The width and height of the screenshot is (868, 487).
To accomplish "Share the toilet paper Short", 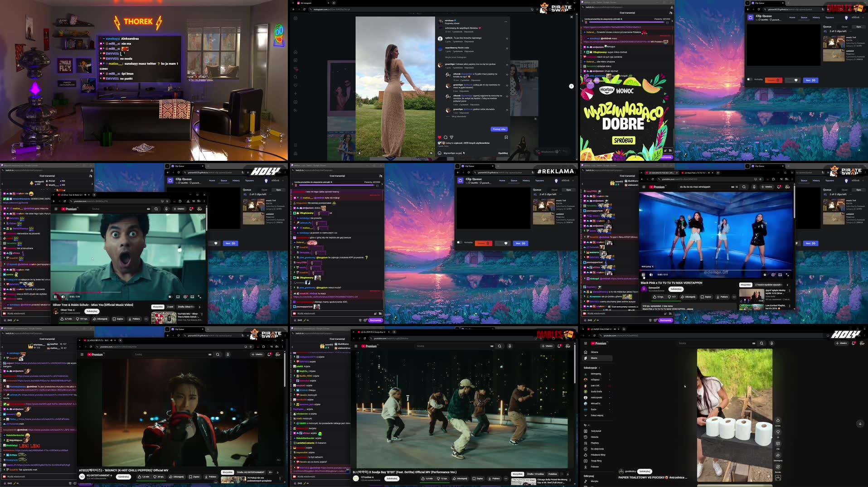I will 778,455.
